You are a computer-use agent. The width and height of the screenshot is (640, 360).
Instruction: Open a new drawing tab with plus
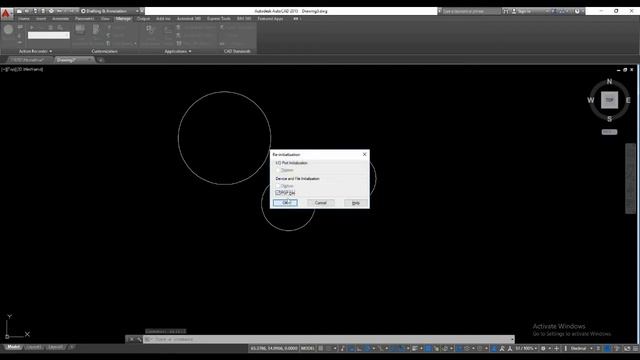100,60
